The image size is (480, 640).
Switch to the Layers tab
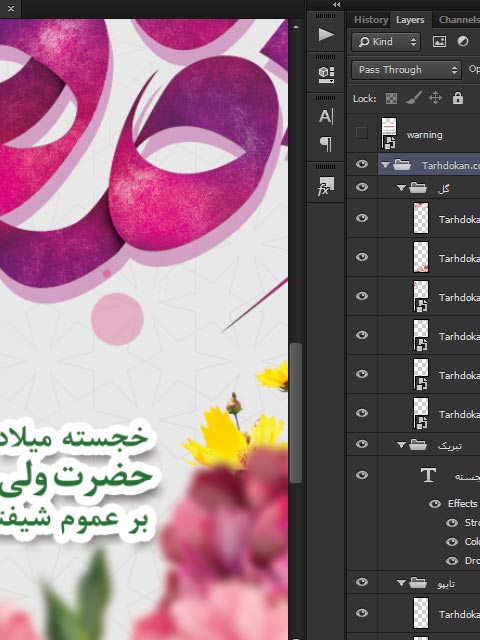coord(410,20)
